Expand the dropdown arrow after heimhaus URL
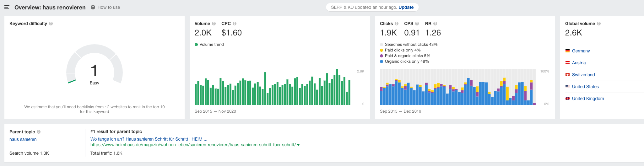This screenshot has height=166, width=644. 298,145
